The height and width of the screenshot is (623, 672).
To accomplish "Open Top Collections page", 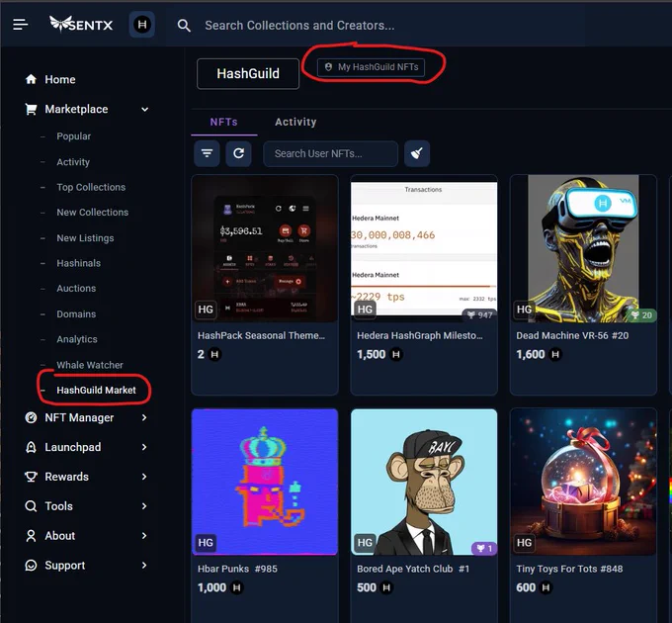I will click(91, 187).
